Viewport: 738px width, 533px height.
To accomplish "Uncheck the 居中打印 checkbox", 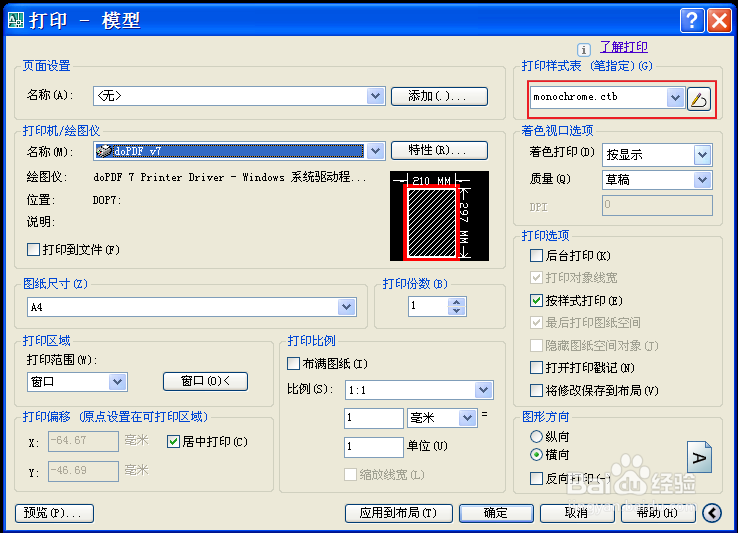I will click(x=174, y=441).
